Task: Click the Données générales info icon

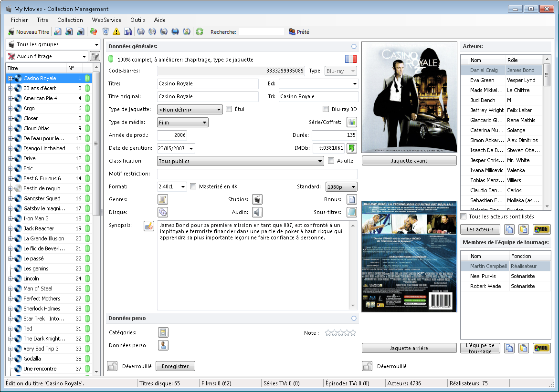Action: tap(354, 46)
